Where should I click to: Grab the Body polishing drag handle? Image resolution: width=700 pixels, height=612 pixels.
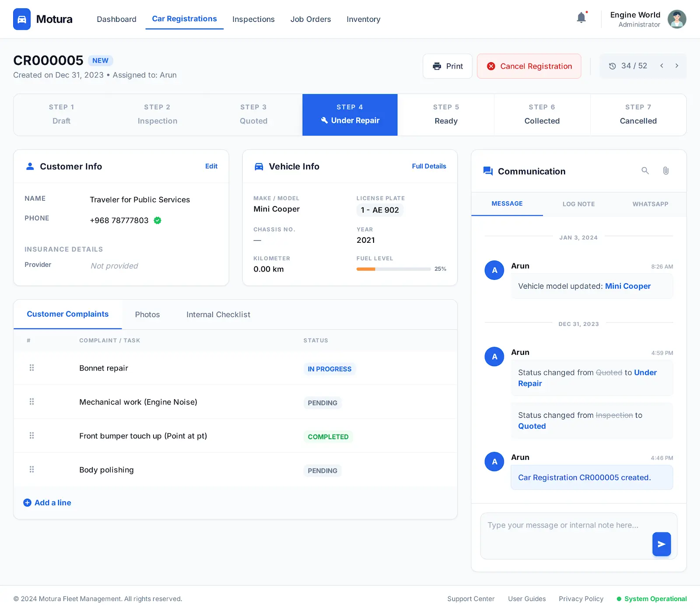click(31, 470)
